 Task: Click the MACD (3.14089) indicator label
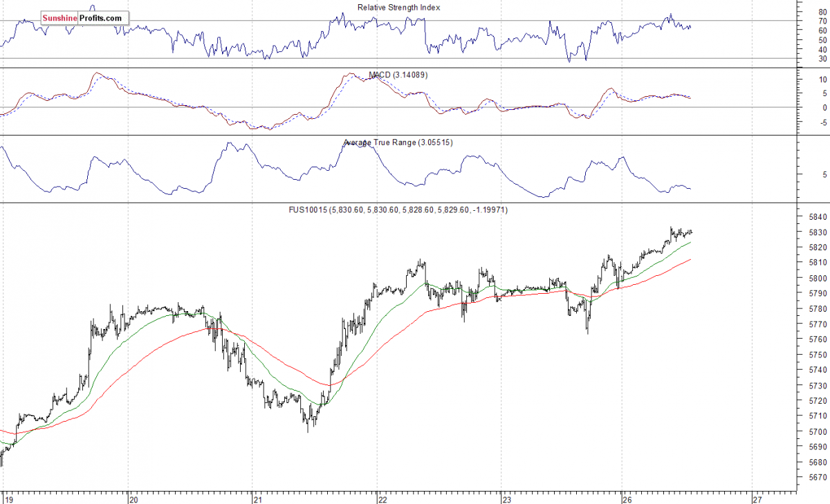pyautogui.click(x=398, y=75)
